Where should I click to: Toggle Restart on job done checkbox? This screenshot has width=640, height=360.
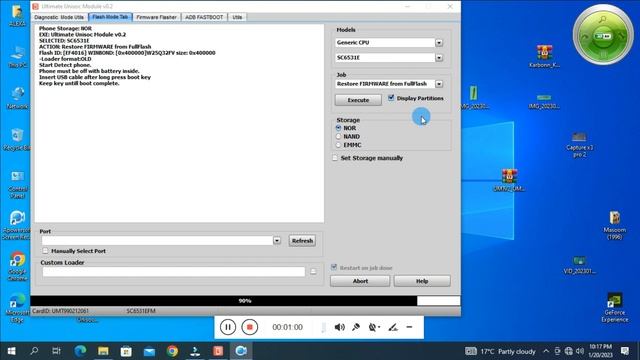pos(334,267)
